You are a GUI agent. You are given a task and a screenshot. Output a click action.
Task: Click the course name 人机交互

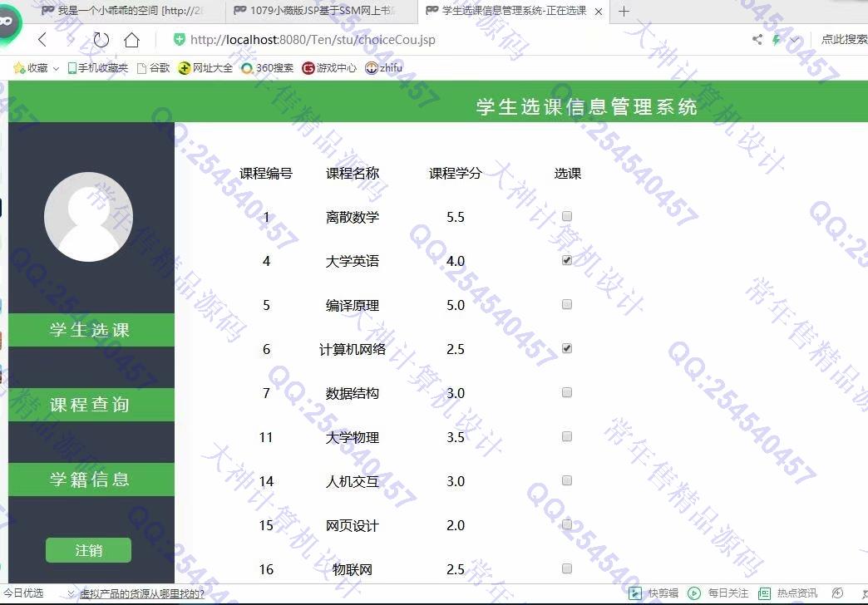click(353, 481)
